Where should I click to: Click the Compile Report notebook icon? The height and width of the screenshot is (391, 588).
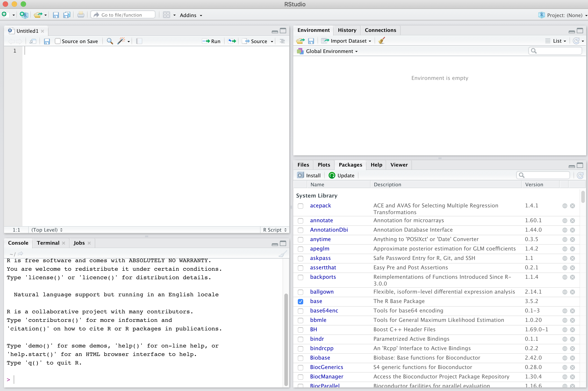pos(139,41)
